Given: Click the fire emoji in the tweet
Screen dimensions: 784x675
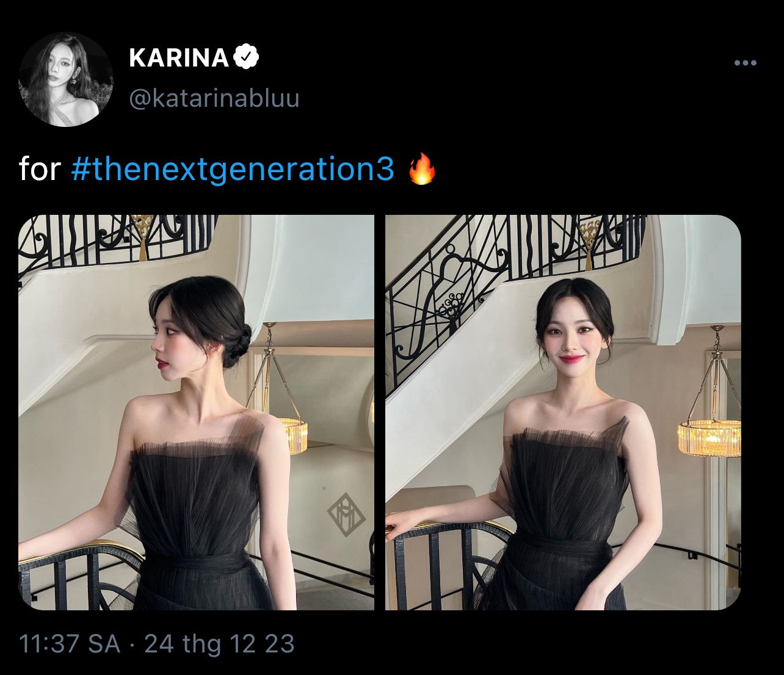Looking at the screenshot, I should point(422,170).
